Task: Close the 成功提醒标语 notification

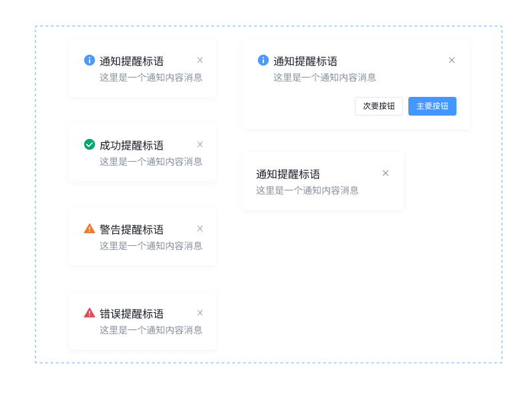Action: coord(200,144)
